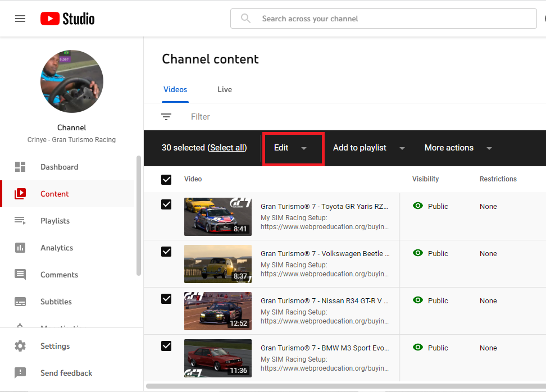Click 'Public' in the Nissan R34 GT-R row

[x=438, y=301]
